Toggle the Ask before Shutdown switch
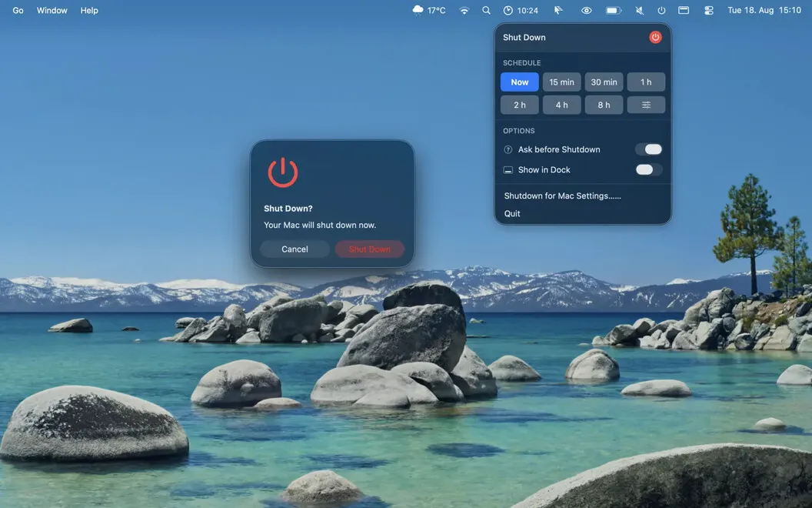 649,149
